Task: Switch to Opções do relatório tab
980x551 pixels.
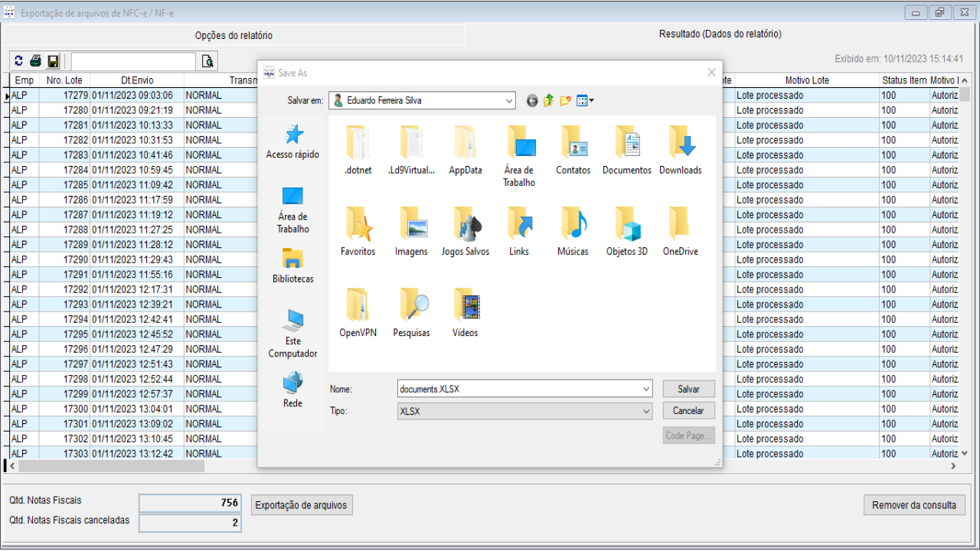Action: [234, 35]
